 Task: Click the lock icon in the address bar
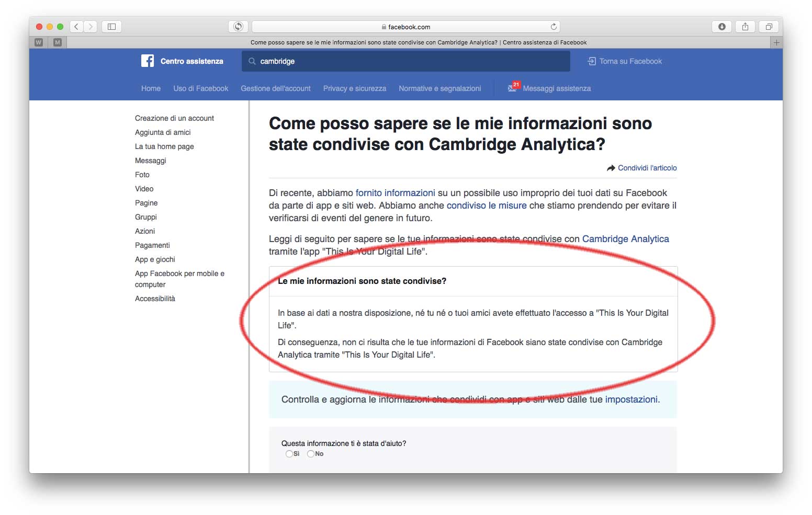point(384,27)
